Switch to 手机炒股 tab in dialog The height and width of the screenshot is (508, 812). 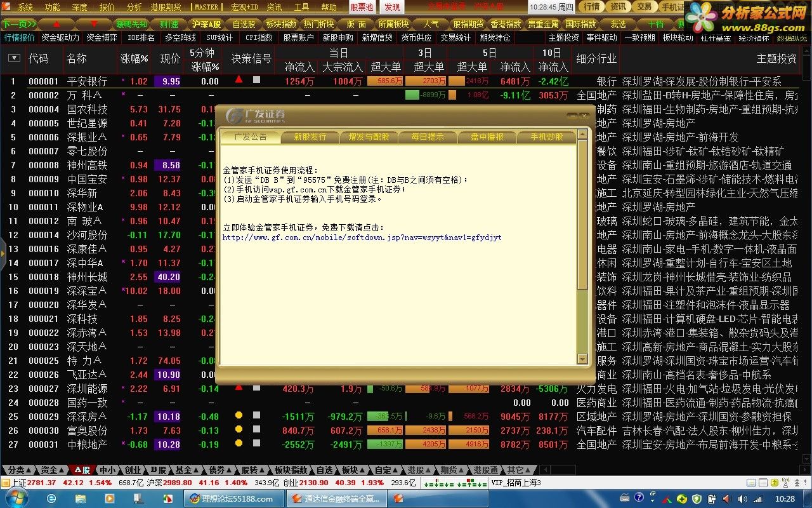[547, 137]
